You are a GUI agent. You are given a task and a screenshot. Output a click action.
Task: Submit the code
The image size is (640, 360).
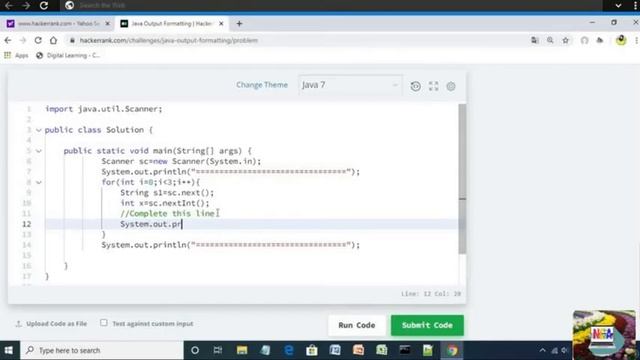tap(427, 325)
